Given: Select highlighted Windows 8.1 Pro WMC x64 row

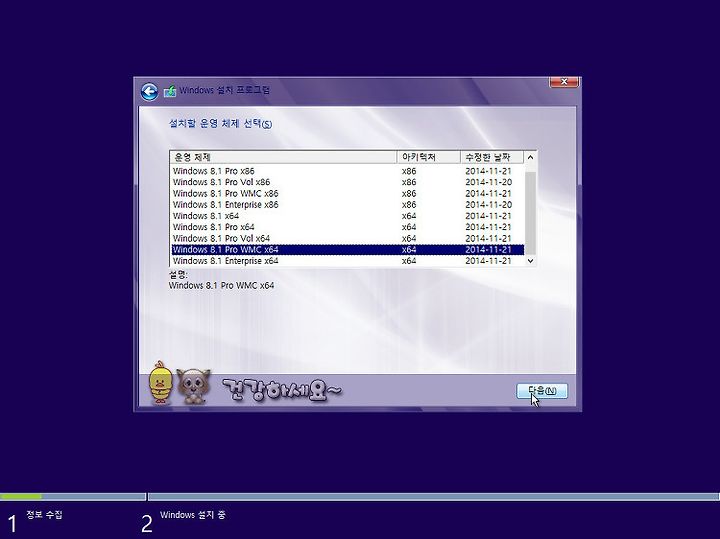Looking at the screenshot, I should [x=347, y=250].
